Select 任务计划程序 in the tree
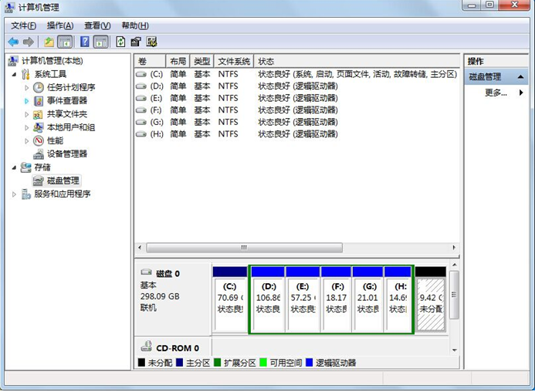535x392 pixels. point(71,87)
